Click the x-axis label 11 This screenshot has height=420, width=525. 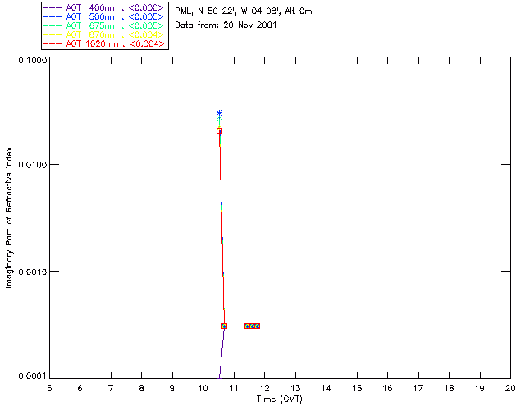pyautogui.click(x=233, y=389)
